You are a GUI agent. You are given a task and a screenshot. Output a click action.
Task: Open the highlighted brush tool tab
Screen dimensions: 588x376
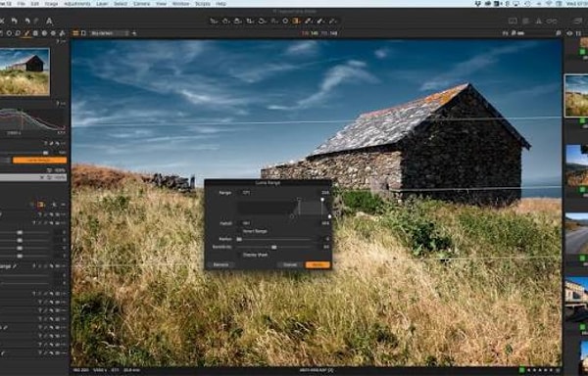26,33
